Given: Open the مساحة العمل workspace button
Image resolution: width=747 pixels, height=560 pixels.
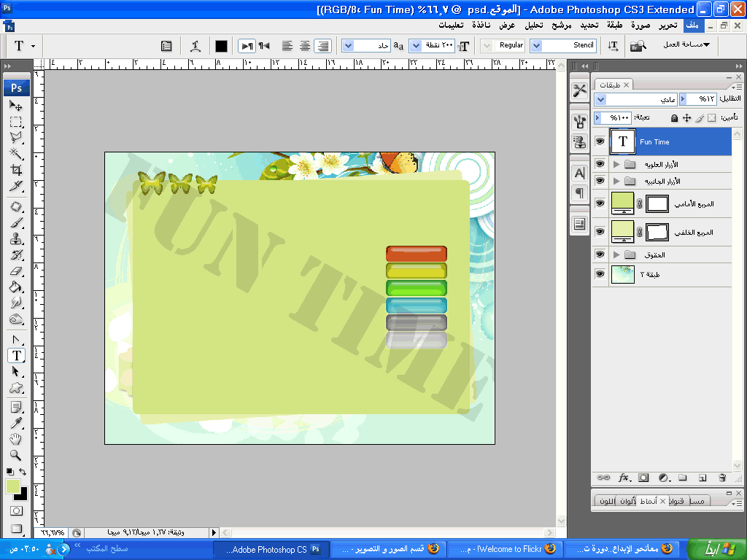Looking at the screenshot, I should pyautogui.click(x=686, y=45).
